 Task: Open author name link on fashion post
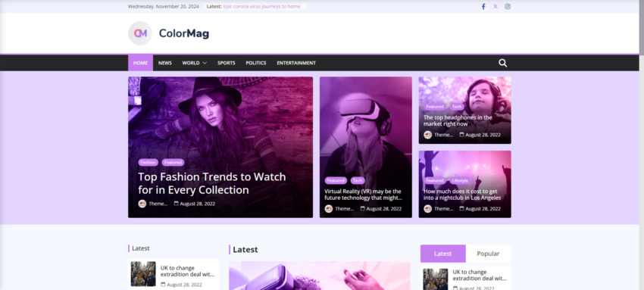tap(158, 204)
